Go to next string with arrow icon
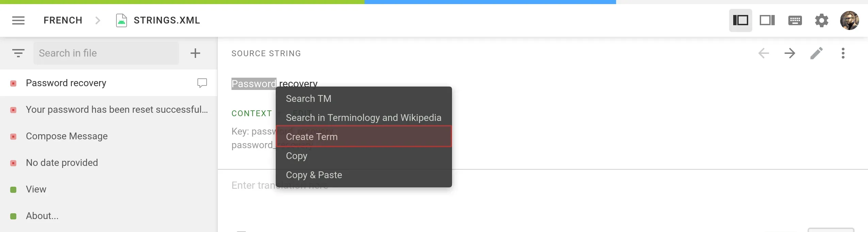Screen dimensions: 868x232 click(790, 53)
